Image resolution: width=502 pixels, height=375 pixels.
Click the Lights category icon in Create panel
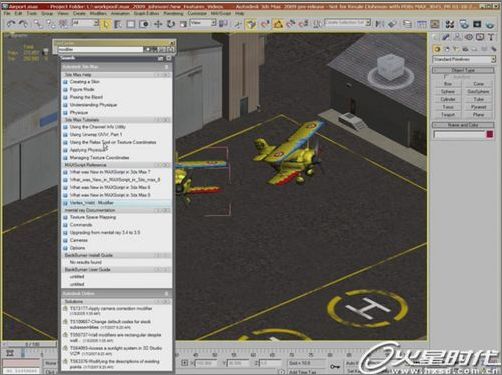pos(456,49)
